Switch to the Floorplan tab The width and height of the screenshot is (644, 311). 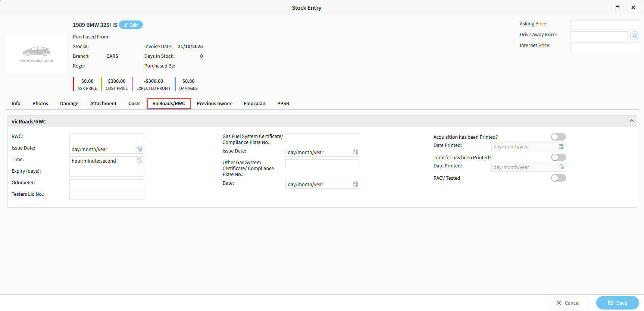click(254, 104)
